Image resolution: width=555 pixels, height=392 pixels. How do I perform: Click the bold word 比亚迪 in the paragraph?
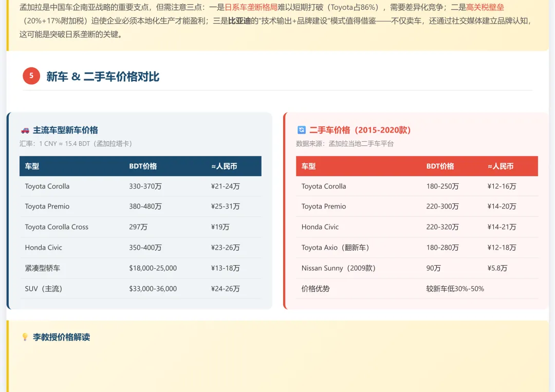coord(239,21)
